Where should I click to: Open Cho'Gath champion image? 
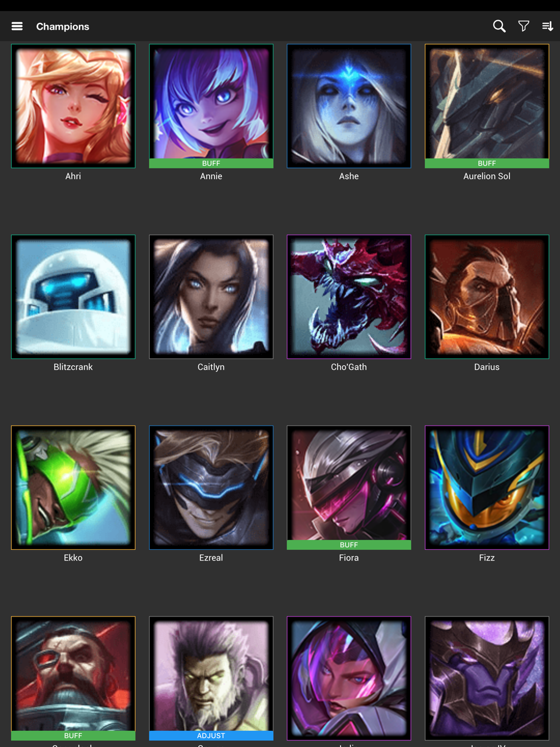349,297
